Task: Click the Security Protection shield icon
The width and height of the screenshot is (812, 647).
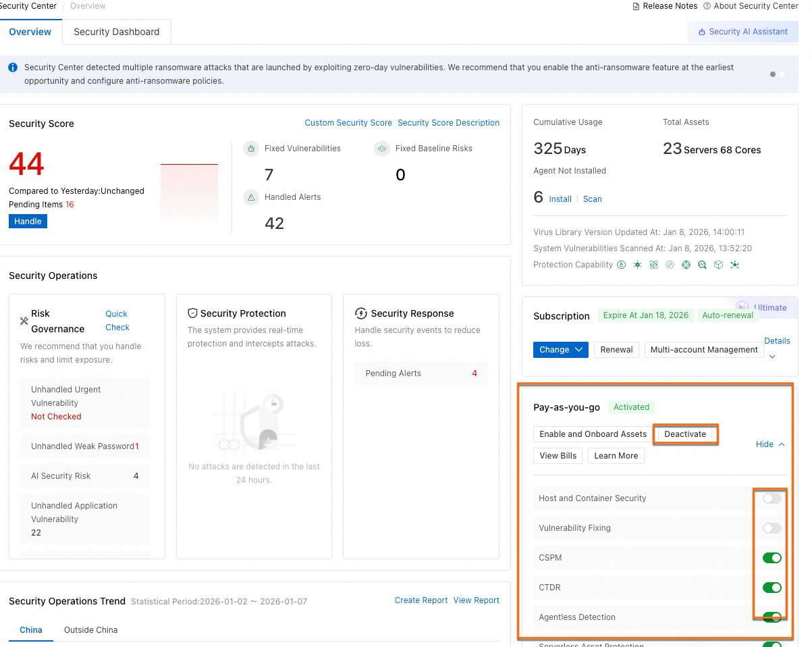Action: pos(192,313)
